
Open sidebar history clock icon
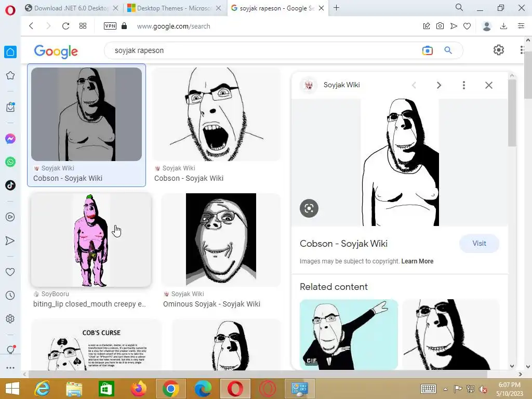10,296
